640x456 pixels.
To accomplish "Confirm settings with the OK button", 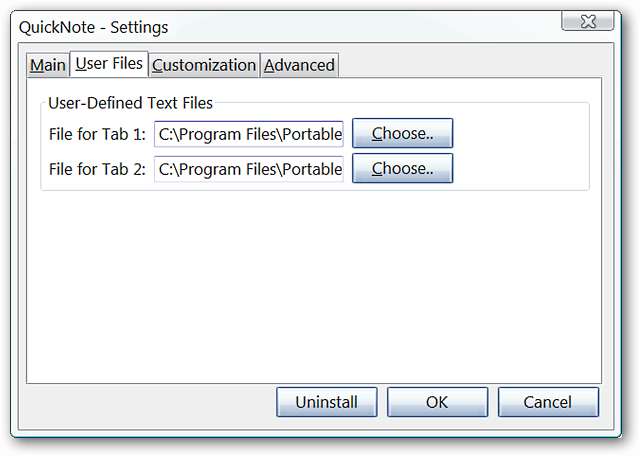I will 437,402.
